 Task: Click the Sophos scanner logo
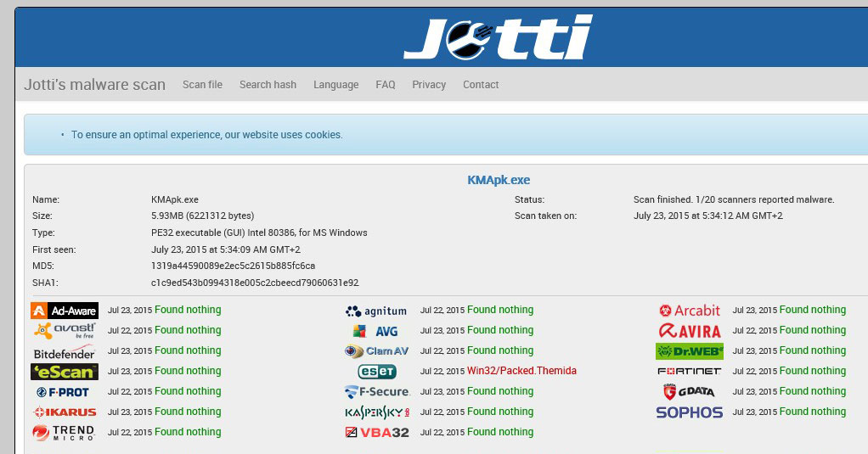[x=689, y=412]
